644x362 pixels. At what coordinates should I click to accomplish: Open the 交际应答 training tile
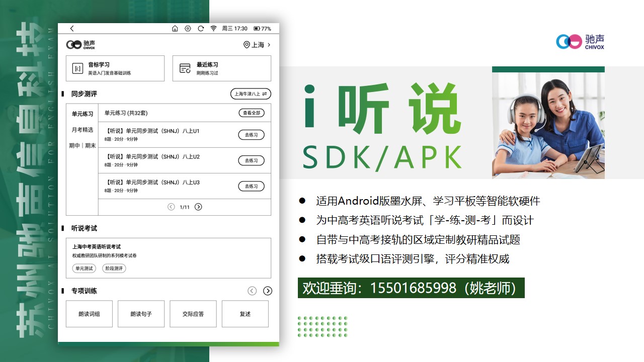tap(193, 314)
